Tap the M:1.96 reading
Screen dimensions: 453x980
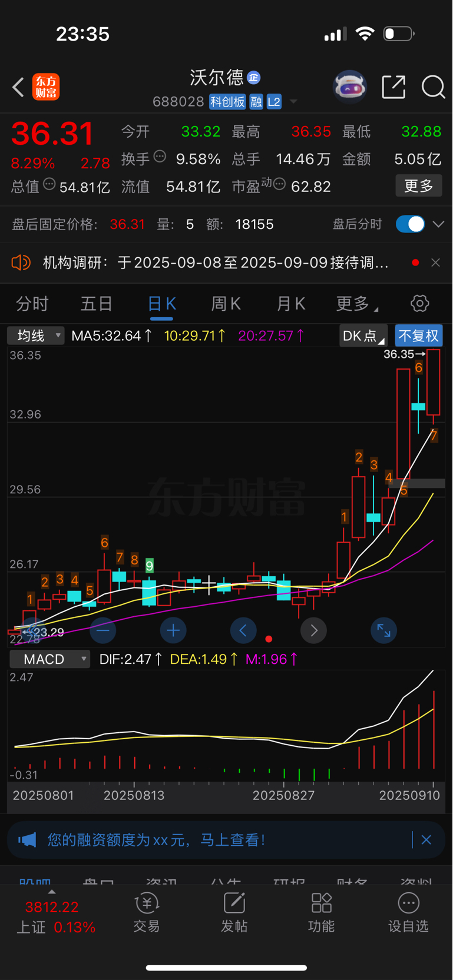272,659
